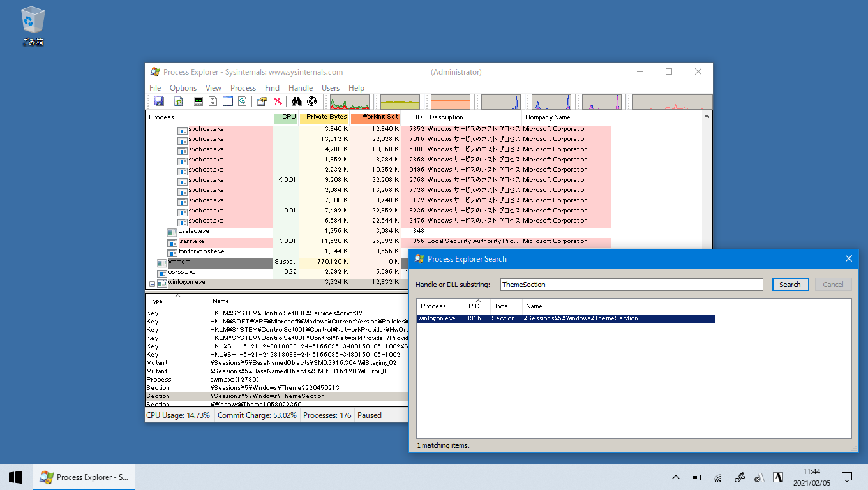Sort main list by Description column

tap(474, 117)
